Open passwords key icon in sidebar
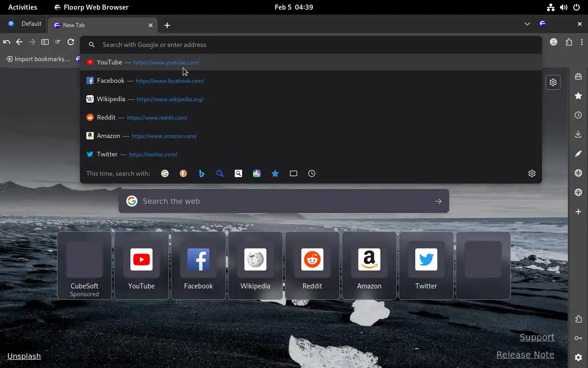The height and width of the screenshot is (368, 588). pyautogui.click(x=578, y=338)
